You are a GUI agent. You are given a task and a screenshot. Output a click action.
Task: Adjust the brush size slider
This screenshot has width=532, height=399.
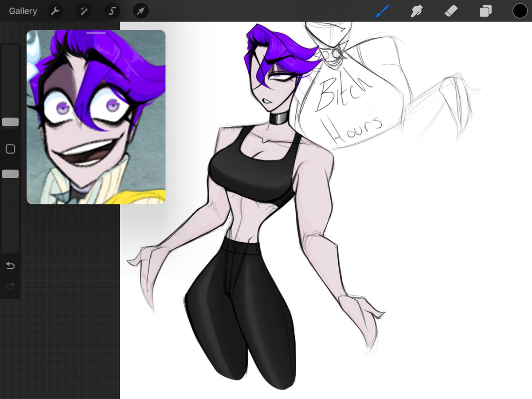[x=10, y=122]
